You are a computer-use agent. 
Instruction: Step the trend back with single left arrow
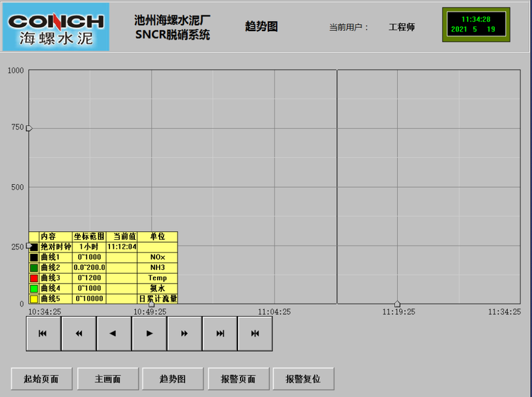tap(114, 333)
